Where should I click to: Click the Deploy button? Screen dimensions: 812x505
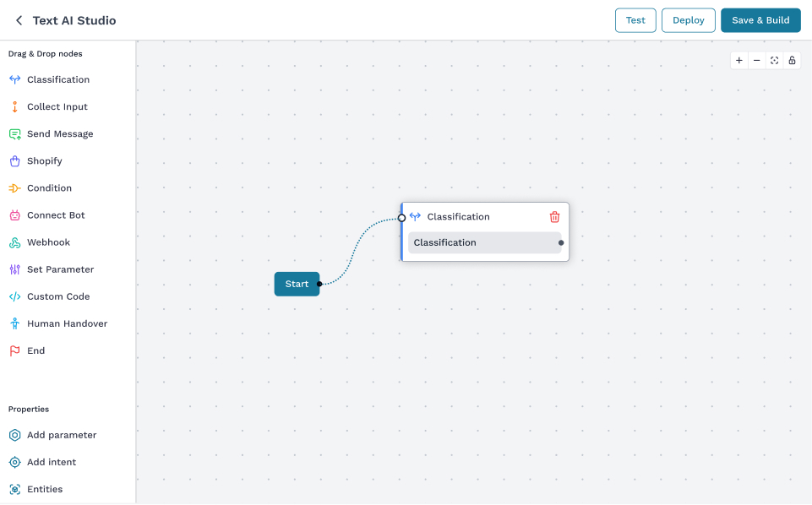[688, 19]
